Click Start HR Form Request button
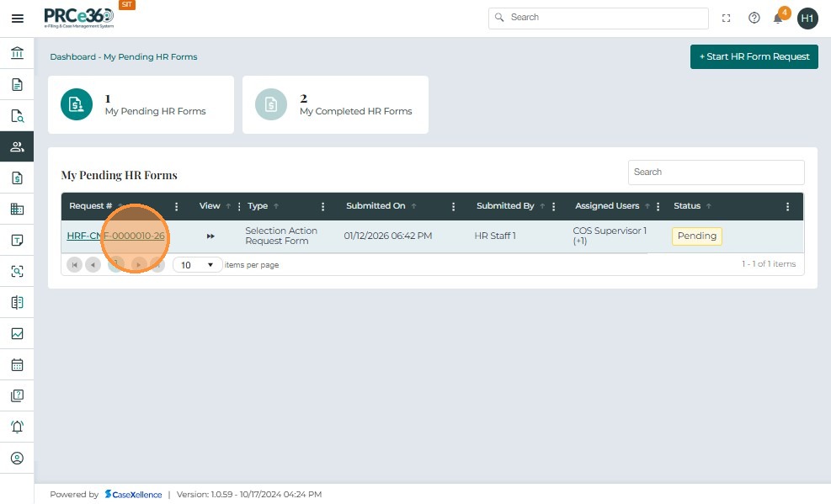 click(x=754, y=56)
